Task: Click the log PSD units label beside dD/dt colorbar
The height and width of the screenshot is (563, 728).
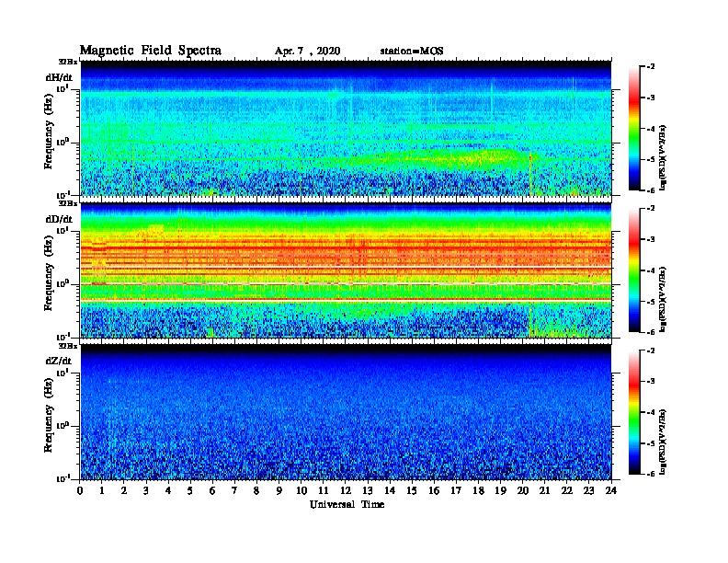Action: (662, 299)
